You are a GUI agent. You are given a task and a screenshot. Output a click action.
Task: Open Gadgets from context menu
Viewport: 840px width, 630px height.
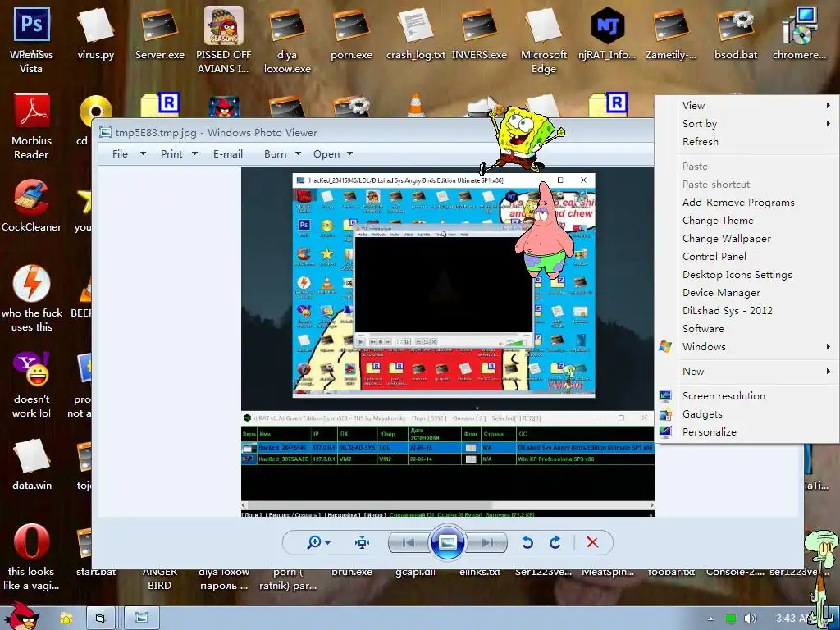pyautogui.click(x=747, y=414)
